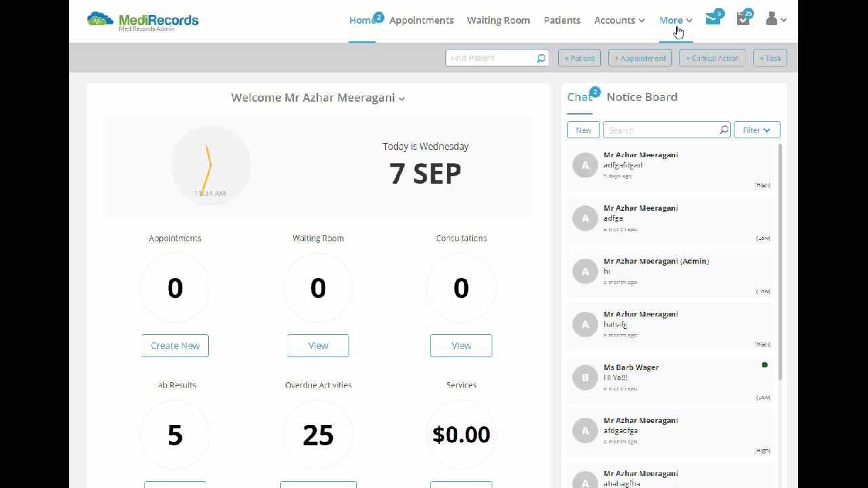Image resolution: width=868 pixels, height=488 pixels.
Task: Open the tasks clipboard icon
Action: pyautogui.click(x=743, y=20)
